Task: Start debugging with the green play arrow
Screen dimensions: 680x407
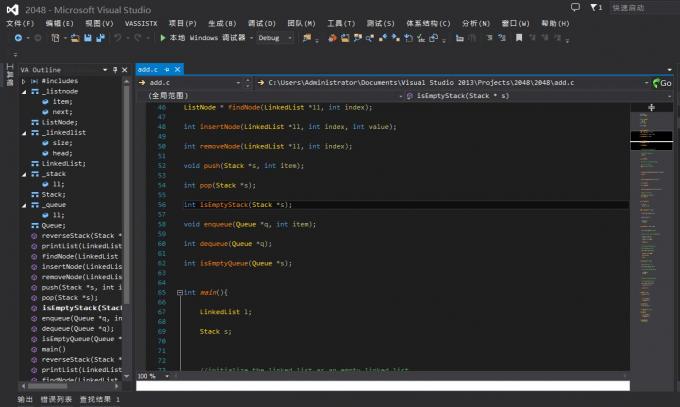Action: coord(162,38)
